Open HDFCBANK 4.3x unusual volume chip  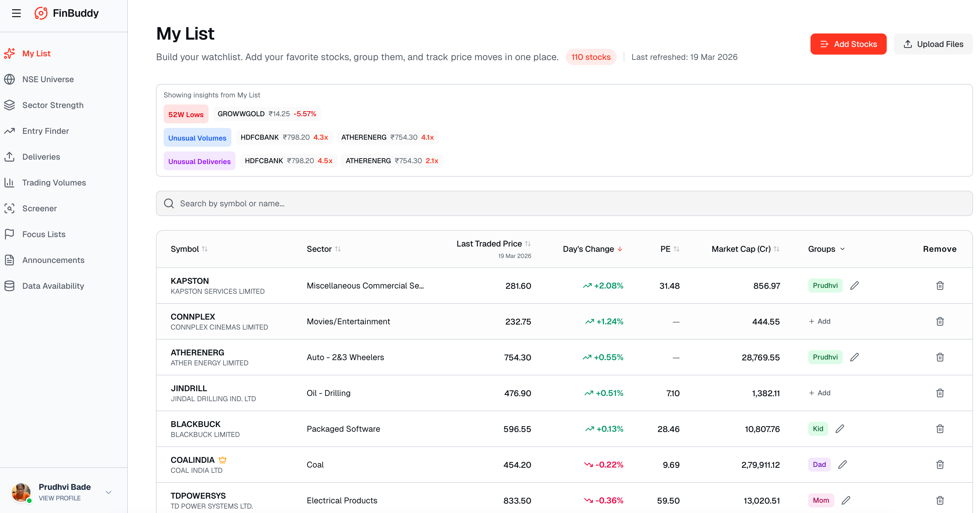284,137
